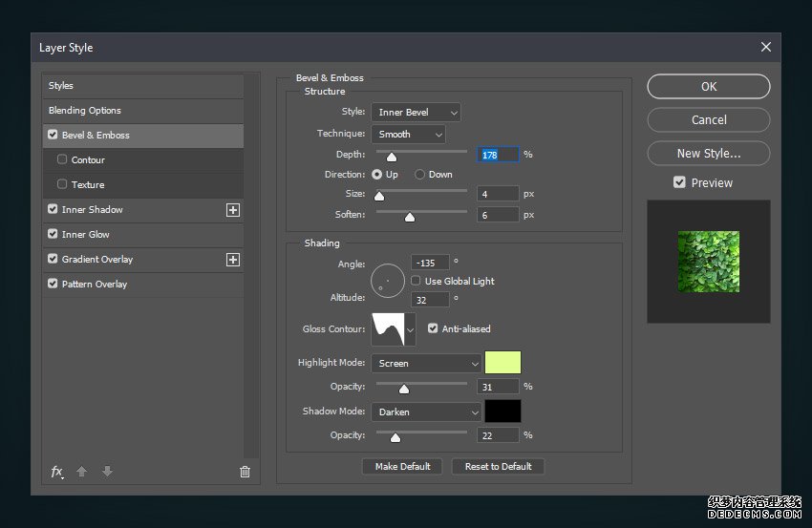Click the green leaves preview thumbnail

click(709, 262)
